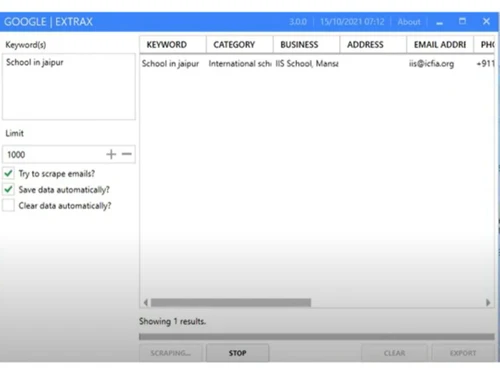Image resolution: width=500 pixels, height=375 pixels.
Task: Sort by BUSINESS column header
Action: coord(306,45)
